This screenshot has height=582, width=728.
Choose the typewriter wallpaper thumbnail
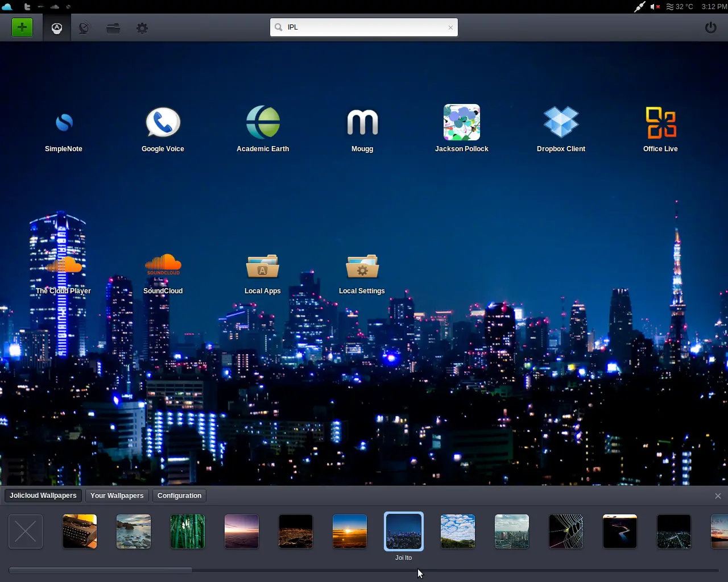point(80,531)
